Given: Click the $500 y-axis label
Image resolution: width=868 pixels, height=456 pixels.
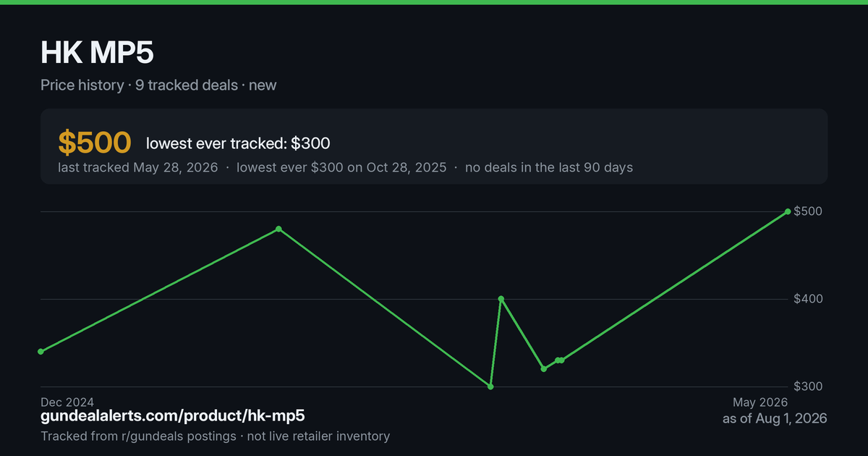Looking at the screenshot, I should (808, 211).
